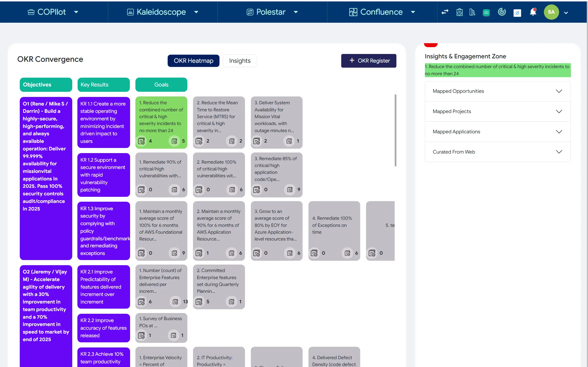Viewport: 588px width, 367px height.
Task: Click the heatmap vertical scrollbar
Action: (x=395, y=130)
